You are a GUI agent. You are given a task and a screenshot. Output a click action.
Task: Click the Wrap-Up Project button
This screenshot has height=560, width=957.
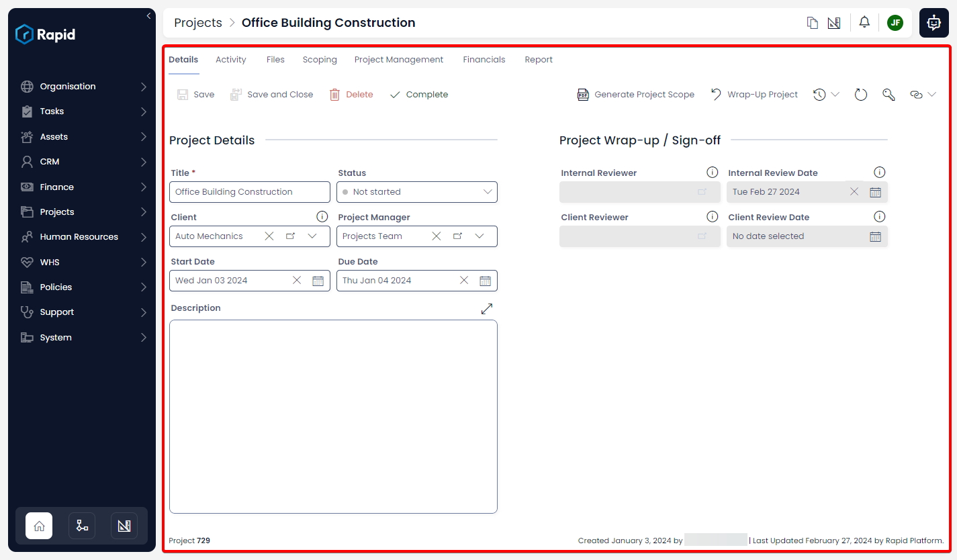(x=754, y=95)
